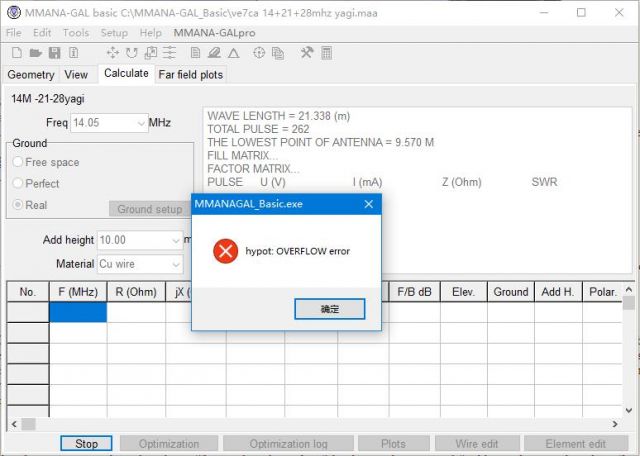Open the Material Cu wire dropdown
This screenshot has height=456, width=640.
176,264
